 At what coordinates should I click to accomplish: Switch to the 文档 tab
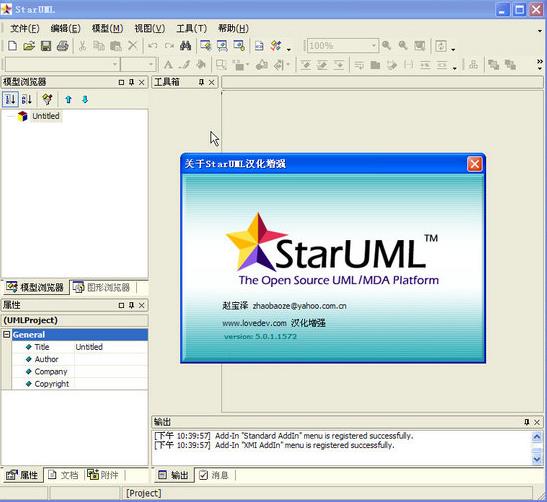(x=63, y=475)
